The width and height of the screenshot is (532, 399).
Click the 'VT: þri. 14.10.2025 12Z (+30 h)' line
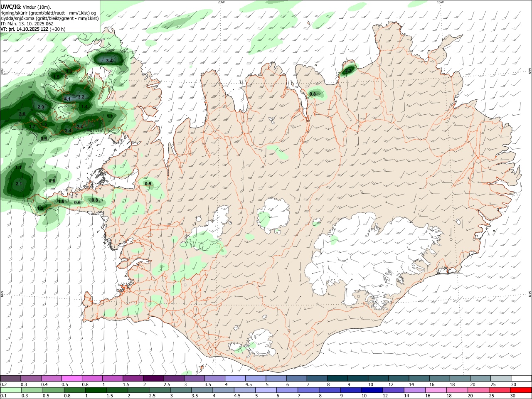33,29
